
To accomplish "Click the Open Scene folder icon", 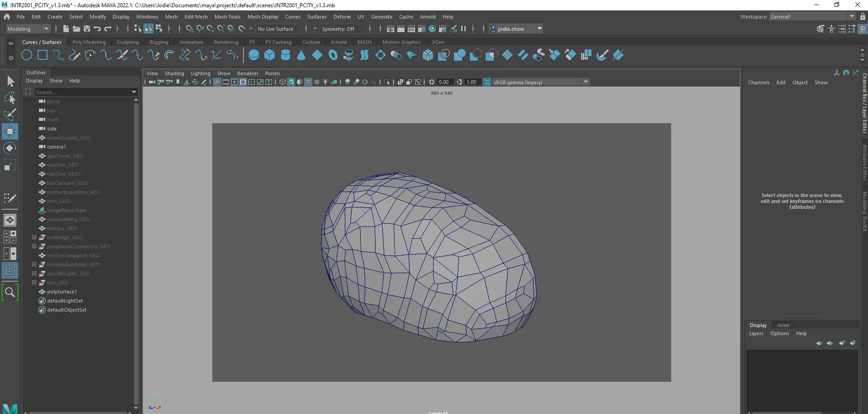I will (x=76, y=29).
